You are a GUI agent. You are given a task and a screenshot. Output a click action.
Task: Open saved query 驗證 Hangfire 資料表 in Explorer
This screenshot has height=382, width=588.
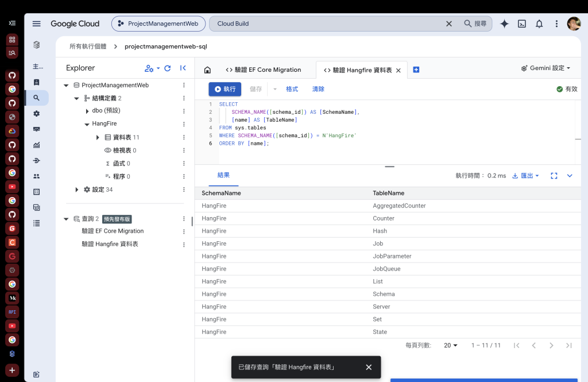pos(110,244)
